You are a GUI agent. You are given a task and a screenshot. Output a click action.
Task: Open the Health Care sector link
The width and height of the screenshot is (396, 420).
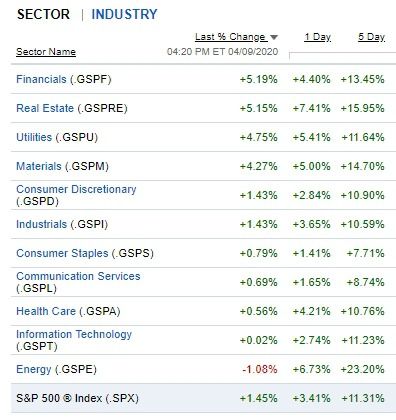[46, 311]
